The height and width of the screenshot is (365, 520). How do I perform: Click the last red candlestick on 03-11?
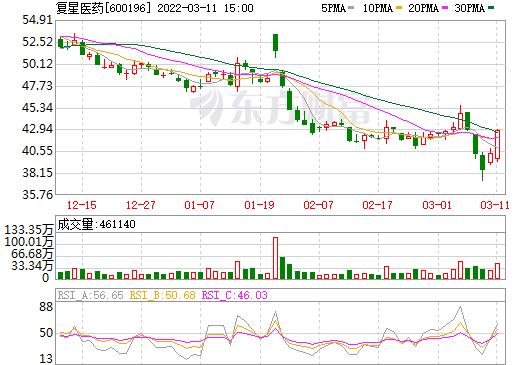(x=497, y=145)
